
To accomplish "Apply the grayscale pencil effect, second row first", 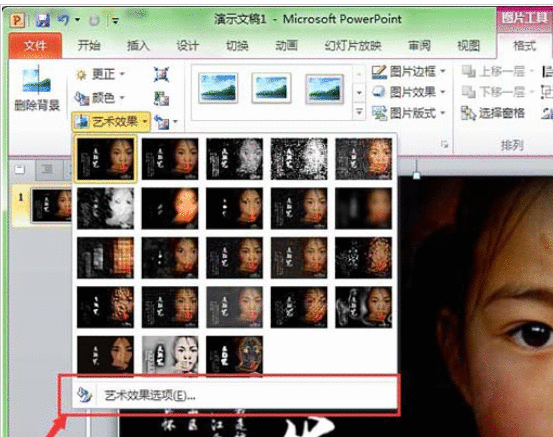I will 105,208.
